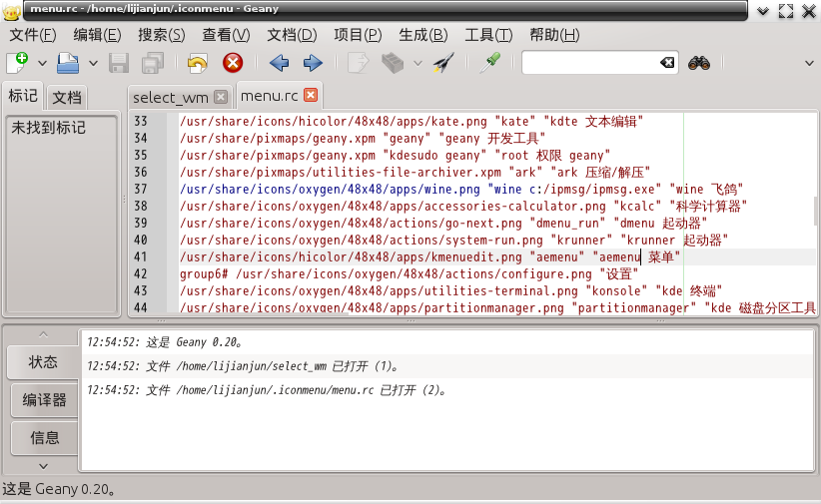Navigate back with the blue left arrow
The height and width of the screenshot is (504, 821).
click(279, 63)
